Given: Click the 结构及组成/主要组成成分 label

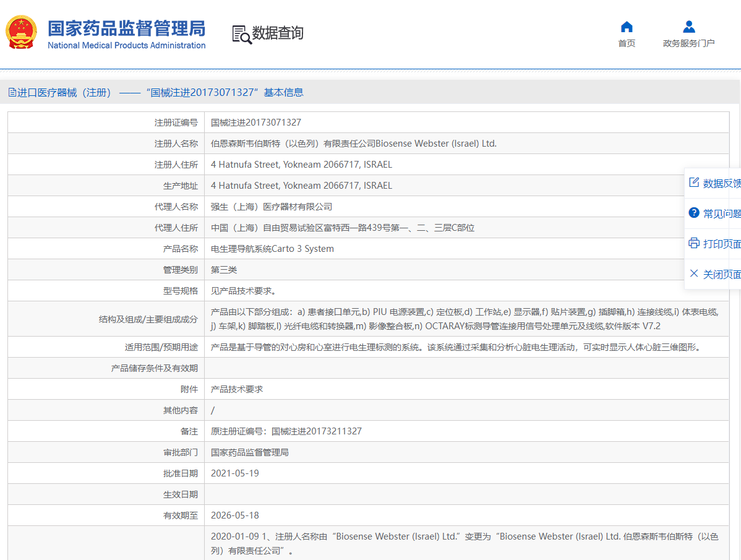Looking at the screenshot, I should [x=148, y=319].
